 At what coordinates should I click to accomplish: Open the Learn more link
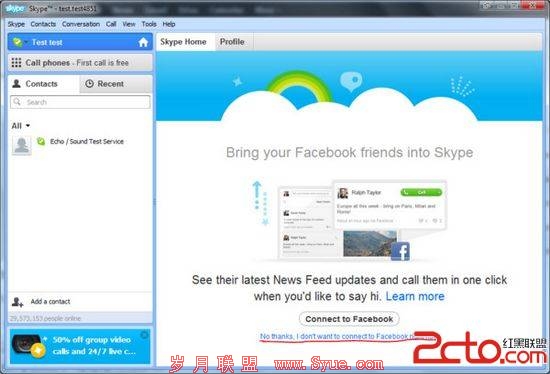[415, 296]
